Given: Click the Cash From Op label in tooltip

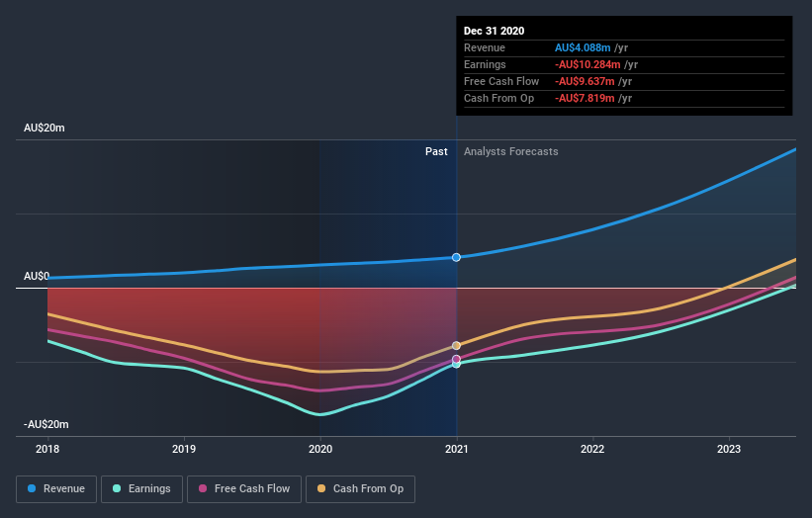Looking at the screenshot, I should click(x=498, y=98).
